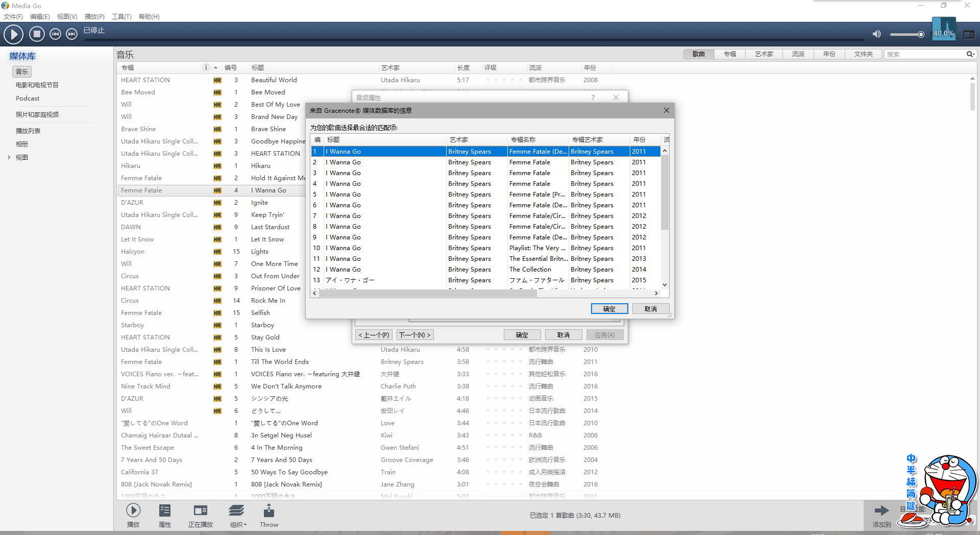This screenshot has height=535, width=980.
Task: Switch to the 专辑 view tab
Action: click(730, 54)
